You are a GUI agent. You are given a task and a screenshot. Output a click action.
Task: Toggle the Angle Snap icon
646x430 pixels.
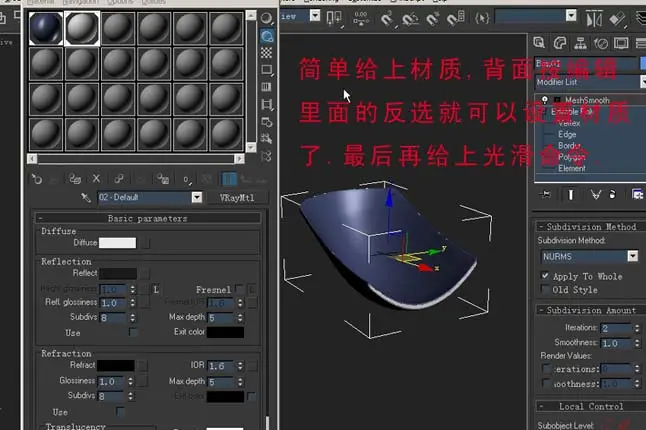point(410,19)
